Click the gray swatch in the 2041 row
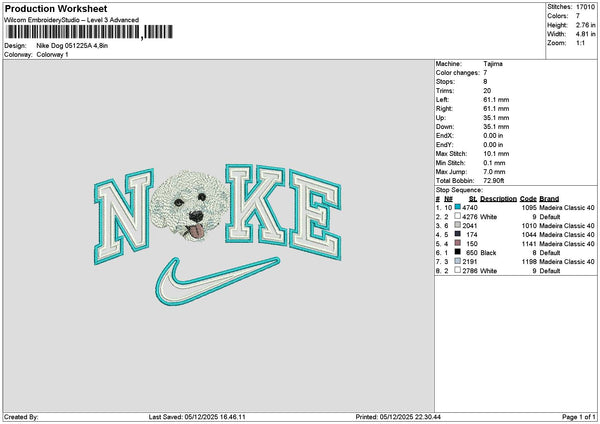Image resolution: width=600 pixels, height=424 pixels. click(x=458, y=225)
